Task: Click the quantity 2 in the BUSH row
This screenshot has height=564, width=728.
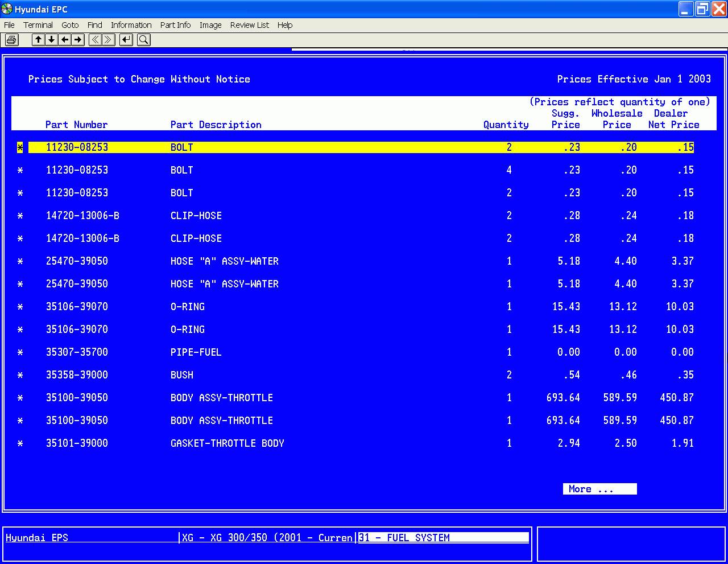Action: 509,375
